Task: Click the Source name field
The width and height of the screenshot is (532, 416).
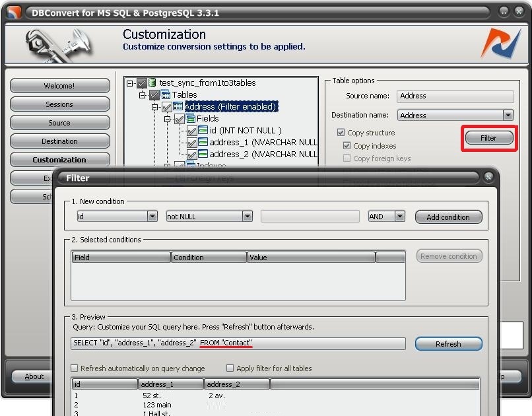Action: [x=455, y=96]
